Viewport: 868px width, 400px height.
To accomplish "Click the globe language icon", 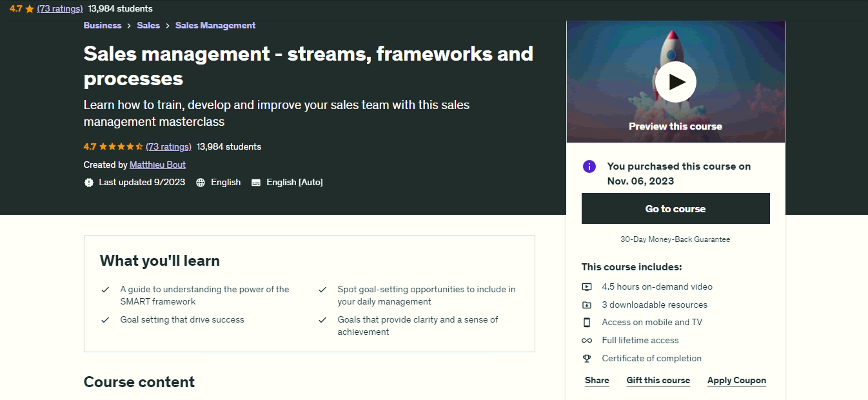I will [x=201, y=183].
